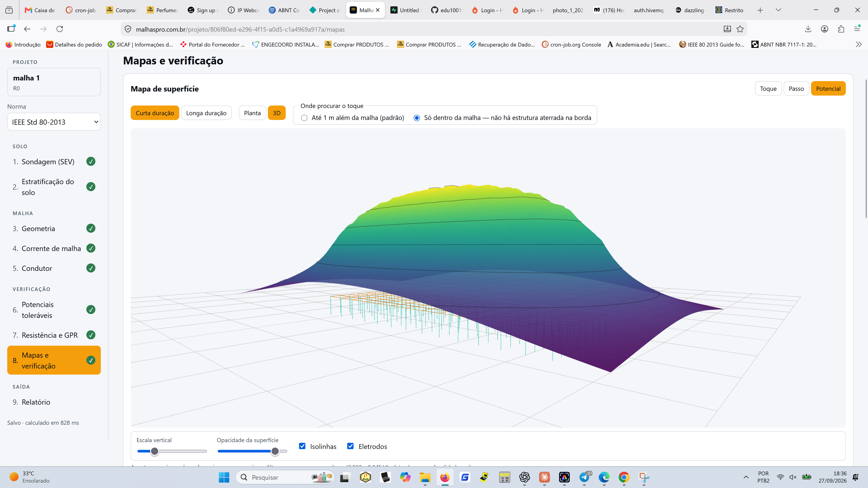Adjust the Opacidade da superfície slider
868x488 pixels.
click(x=252, y=451)
